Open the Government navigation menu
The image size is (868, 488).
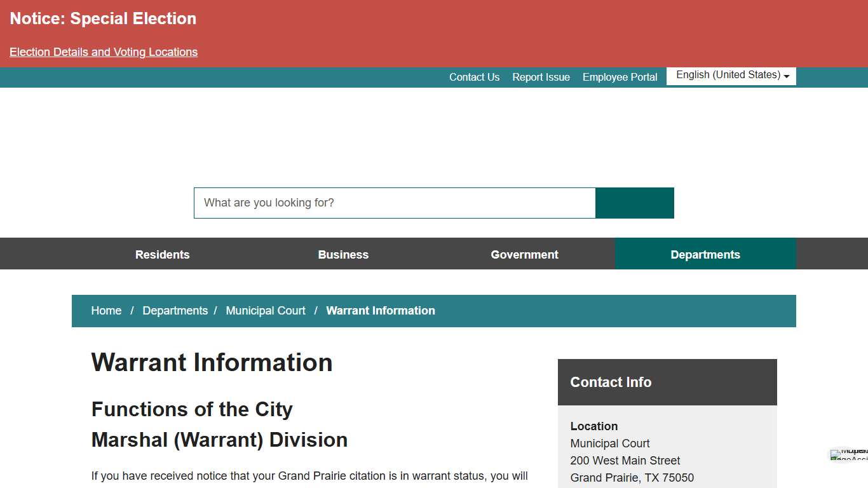[524, 254]
